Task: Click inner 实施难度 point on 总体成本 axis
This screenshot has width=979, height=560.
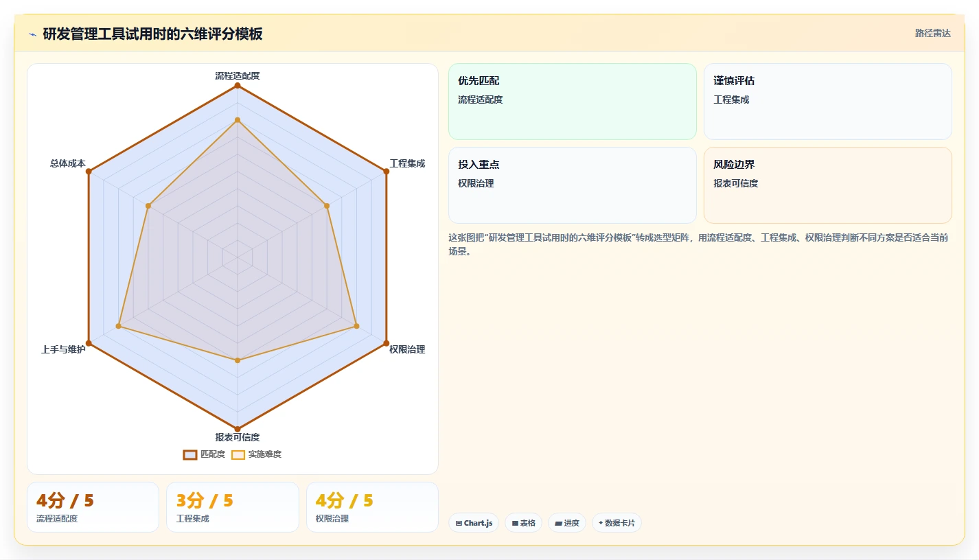Action: (148, 206)
